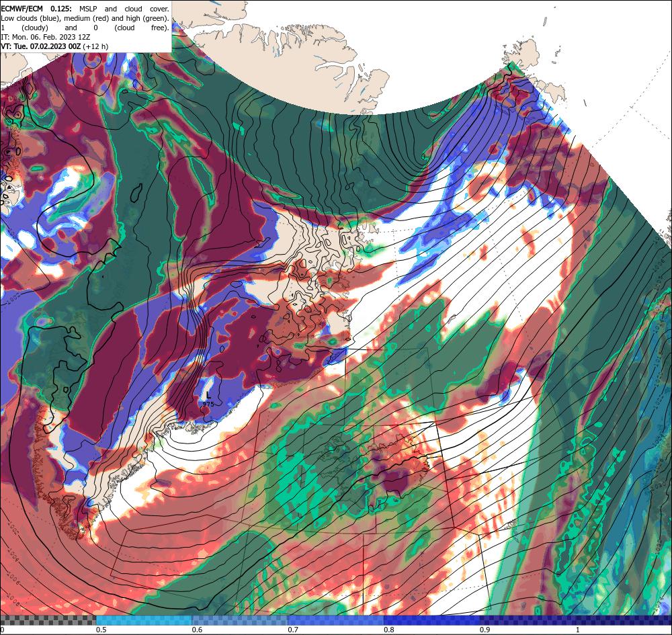Click the '0.9' legend scale label
672x635 pixels.
pos(485,630)
